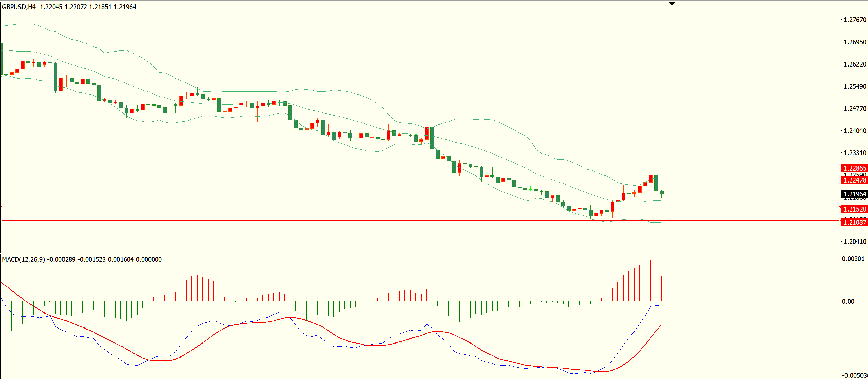Click the GBPUSD,H4 chart title text
The image size is (868, 379).
pos(19,7)
